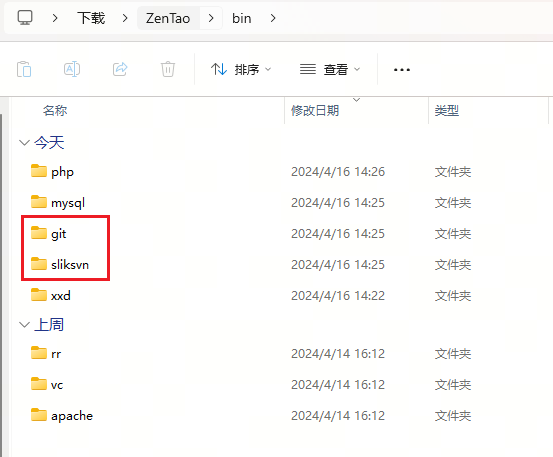Image resolution: width=553 pixels, height=457 pixels.
Task: Sort by 修改日期 column header
Action: coord(315,110)
